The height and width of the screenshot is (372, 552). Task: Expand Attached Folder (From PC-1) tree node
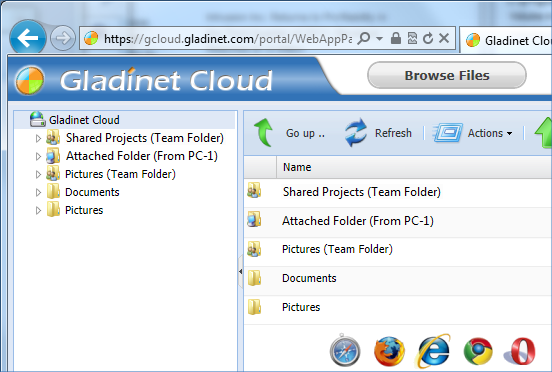(38, 156)
